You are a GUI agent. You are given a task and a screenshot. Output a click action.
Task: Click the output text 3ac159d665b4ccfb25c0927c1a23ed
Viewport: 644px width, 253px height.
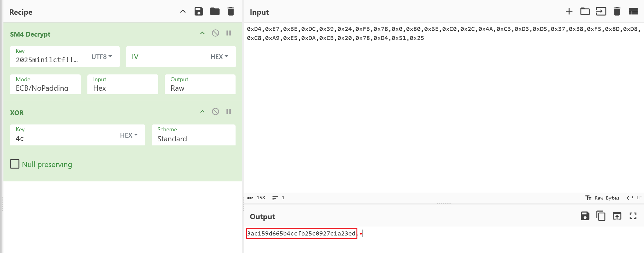coord(301,234)
